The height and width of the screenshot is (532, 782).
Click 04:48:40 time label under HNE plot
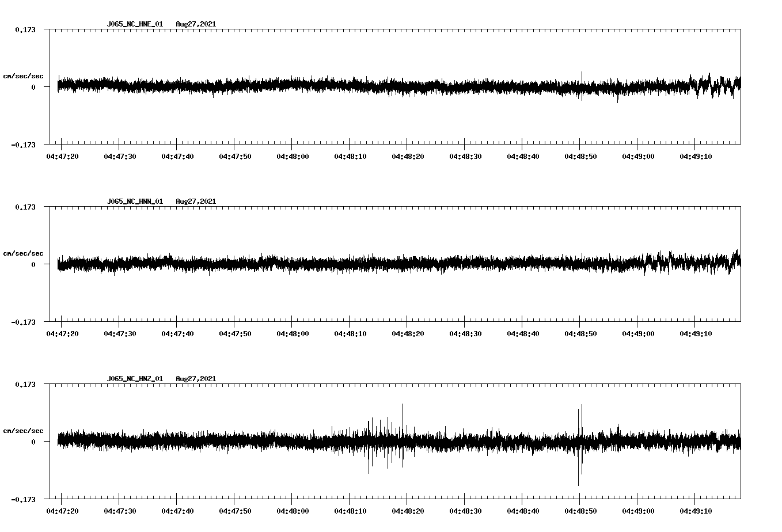pyautogui.click(x=523, y=156)
